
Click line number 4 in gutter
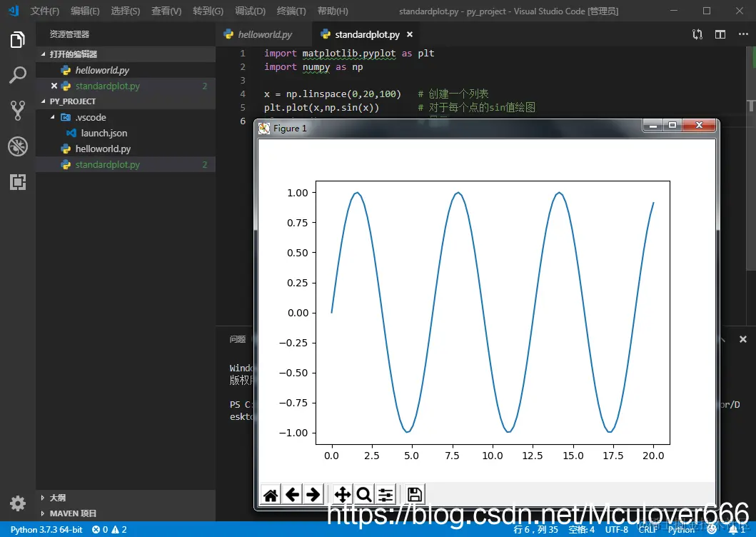[x=243, y=94]
